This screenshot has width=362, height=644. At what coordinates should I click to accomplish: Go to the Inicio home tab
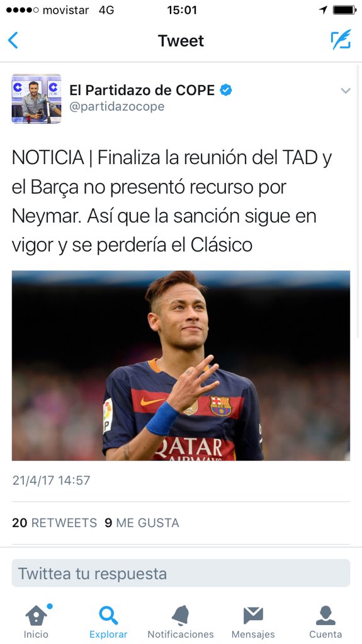click(36, 621)
